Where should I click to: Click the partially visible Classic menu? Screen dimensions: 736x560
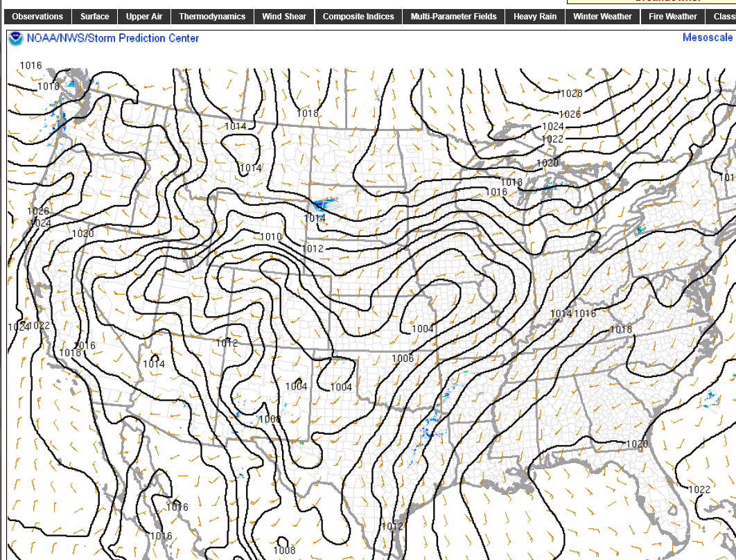tap(723, 17)
